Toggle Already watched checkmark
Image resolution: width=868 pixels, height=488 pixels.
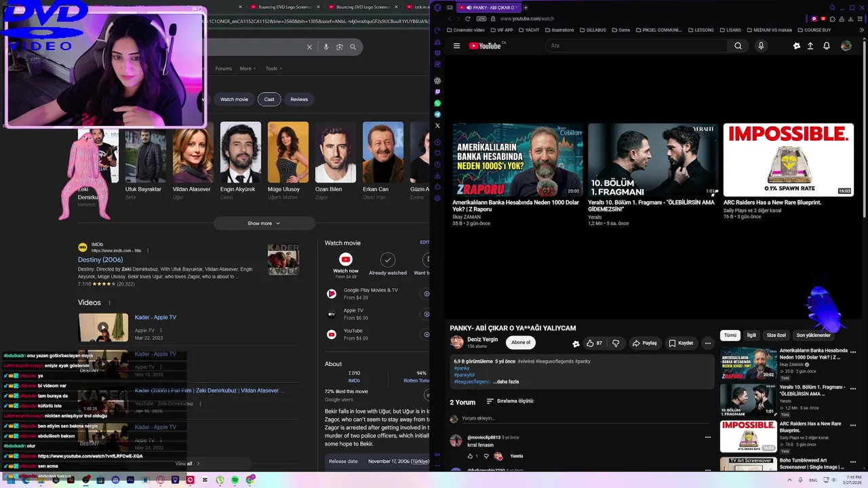coord(388,260)
